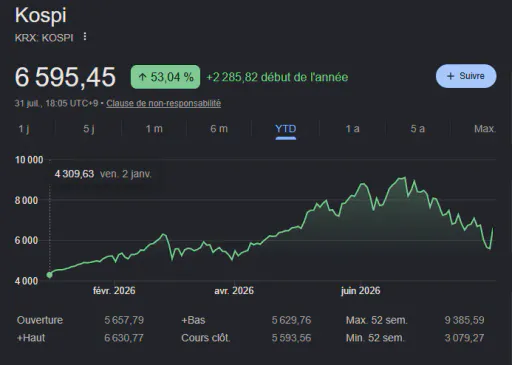Click the Kospi title heading

coord(41,15)
